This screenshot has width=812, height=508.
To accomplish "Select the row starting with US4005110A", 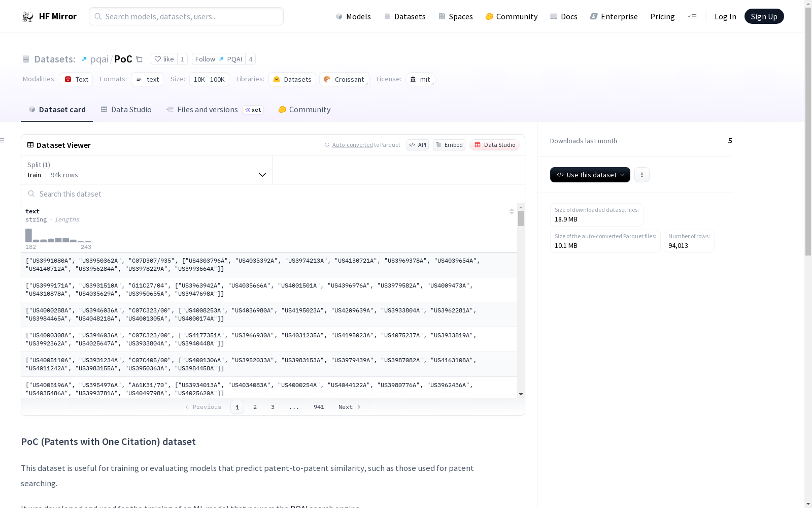I will 269,364.
